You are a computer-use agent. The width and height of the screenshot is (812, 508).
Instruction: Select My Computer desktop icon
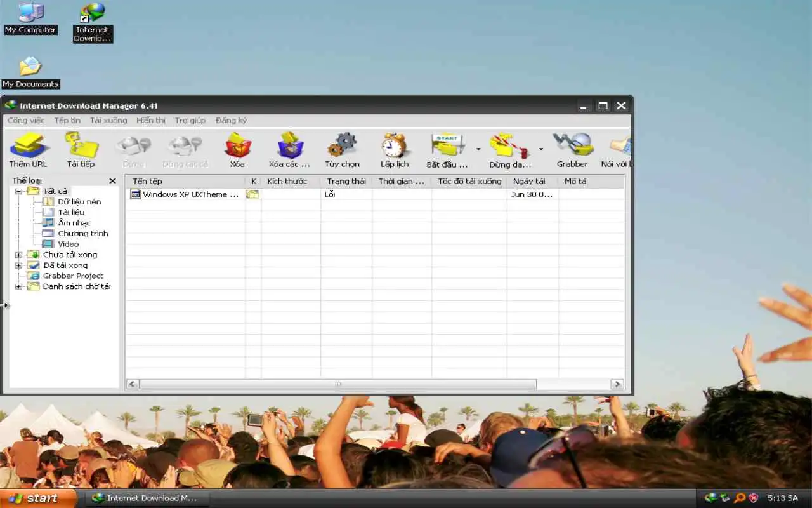click(30, 18)
